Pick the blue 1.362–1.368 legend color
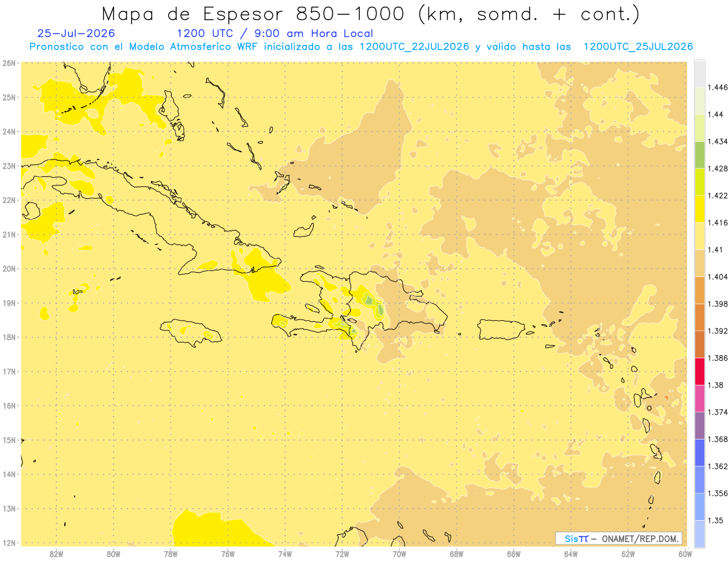The image size is (728, 562). (699, 452)
